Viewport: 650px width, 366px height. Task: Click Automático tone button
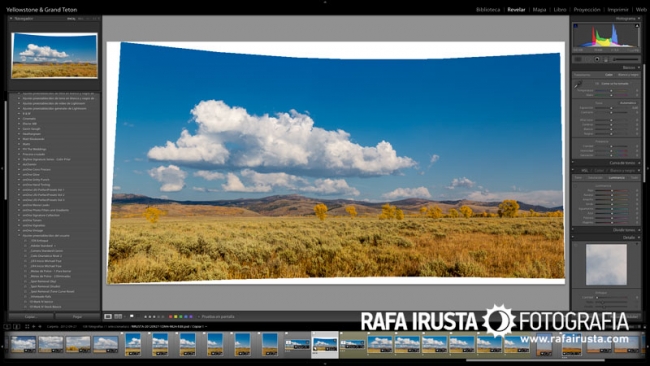pos(628,103)
